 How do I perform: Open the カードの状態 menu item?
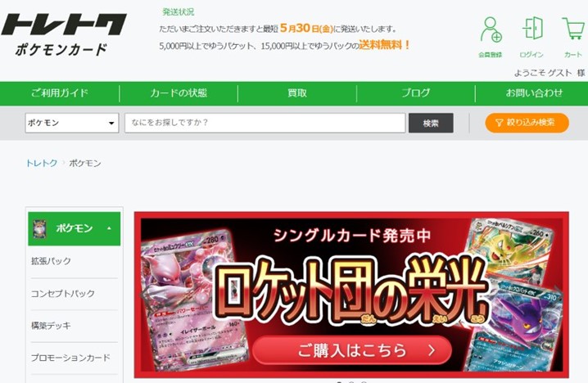[179, 93]
